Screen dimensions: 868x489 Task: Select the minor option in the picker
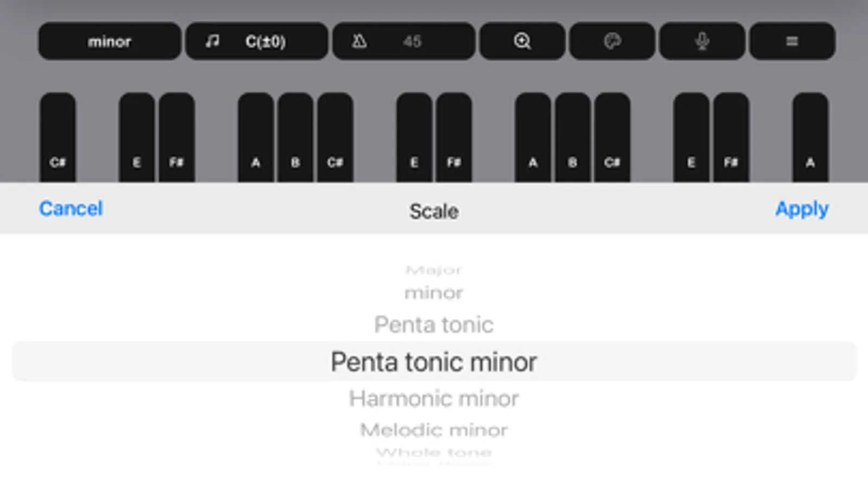(x=434, y=293)
